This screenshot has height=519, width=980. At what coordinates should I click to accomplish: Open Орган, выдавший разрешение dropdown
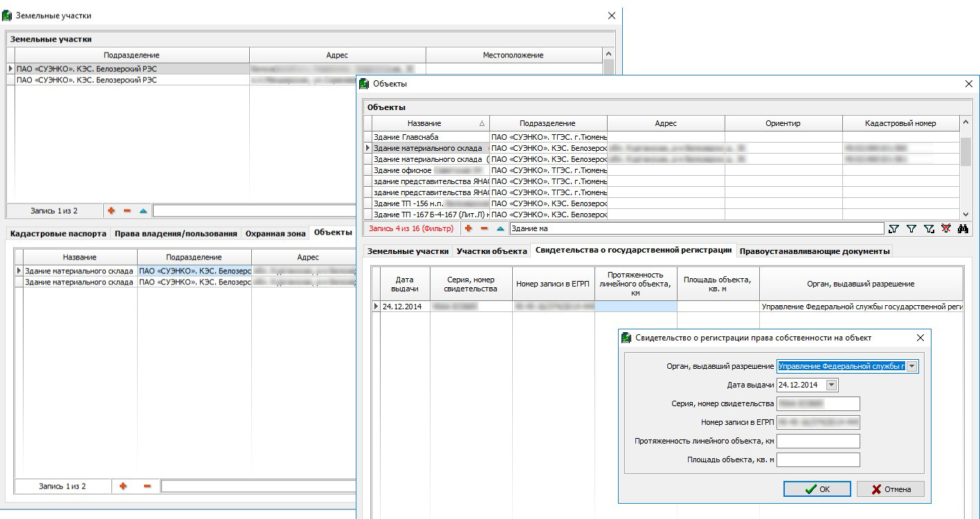tap(911, 366)
